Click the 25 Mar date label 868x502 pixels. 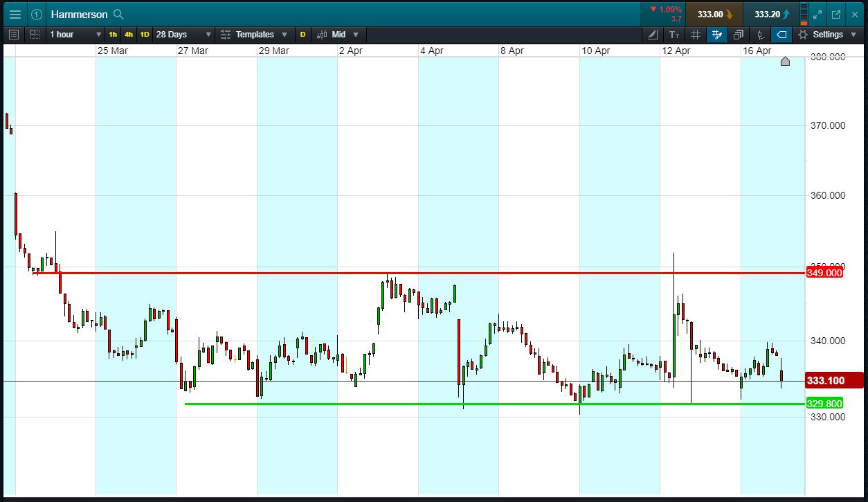[112, 51]
